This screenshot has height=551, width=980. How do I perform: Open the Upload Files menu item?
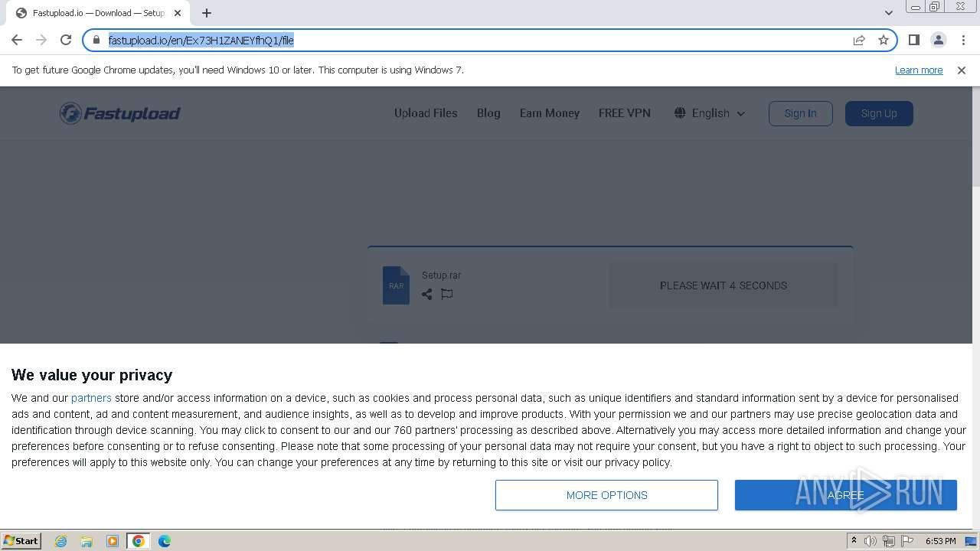pos(426,113)
